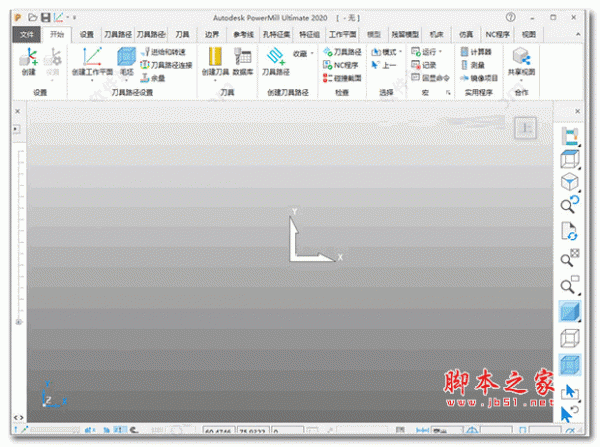Open the 计算器 calculator
The height and width of the screenshot is (447, 600).
click(x=476, y=52)
